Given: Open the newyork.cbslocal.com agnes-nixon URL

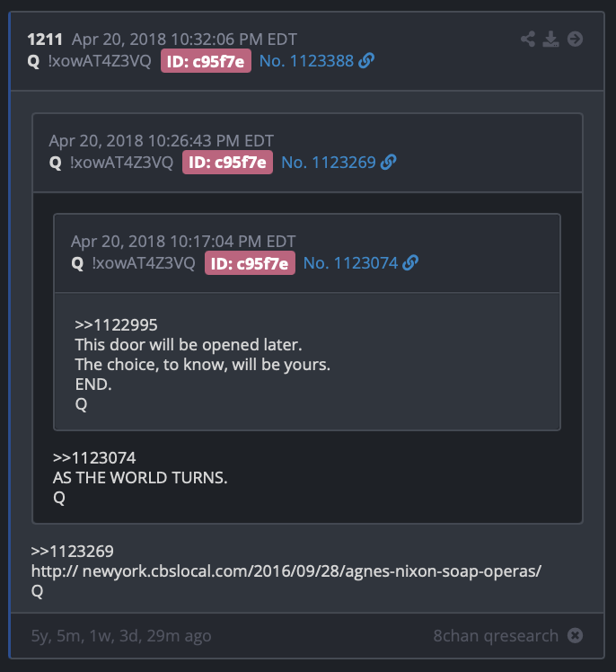Looking at the screenshot, I should (286, 571).
